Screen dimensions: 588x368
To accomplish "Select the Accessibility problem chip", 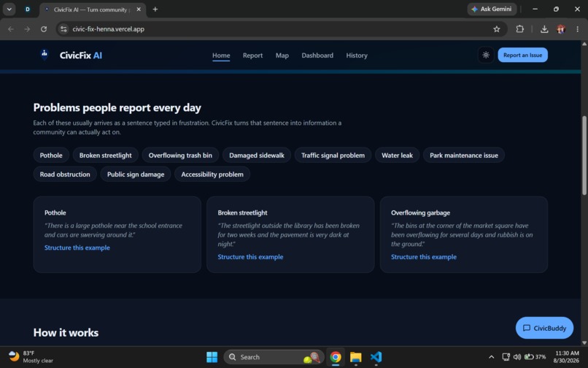I will point(212,175).
